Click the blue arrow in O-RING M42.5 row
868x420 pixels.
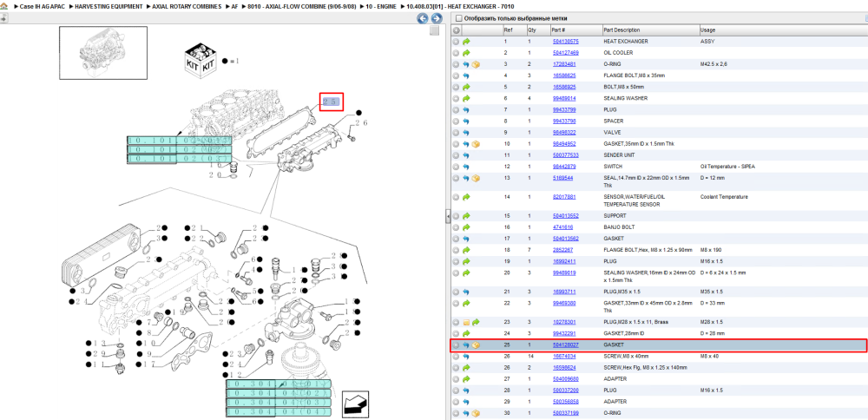tap(466, 65)
